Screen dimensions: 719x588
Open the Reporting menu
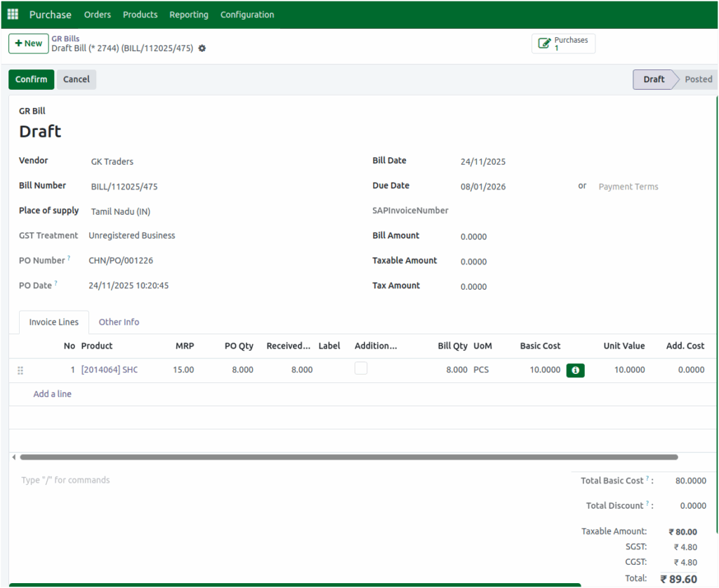pos(189,14)
